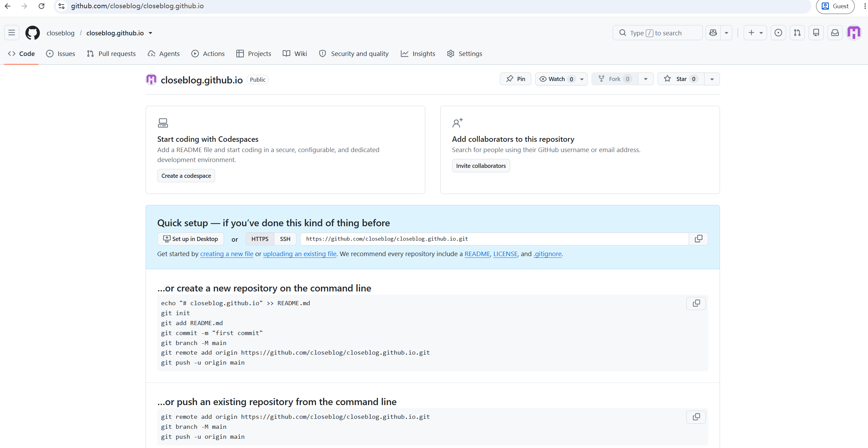The width and height of the screenshot is (868, 448).
Task: Expand the Star lists dropdown
Action: [712, 79]
